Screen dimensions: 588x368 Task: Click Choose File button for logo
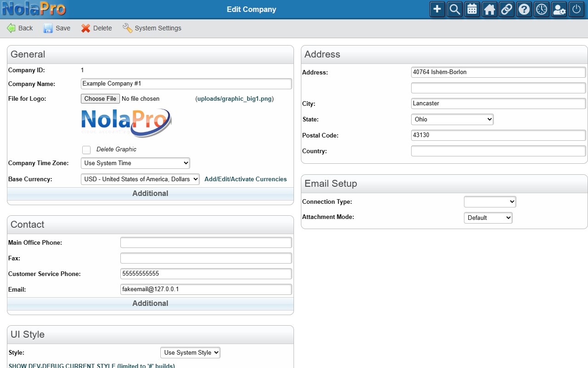(x=100, y=98)
